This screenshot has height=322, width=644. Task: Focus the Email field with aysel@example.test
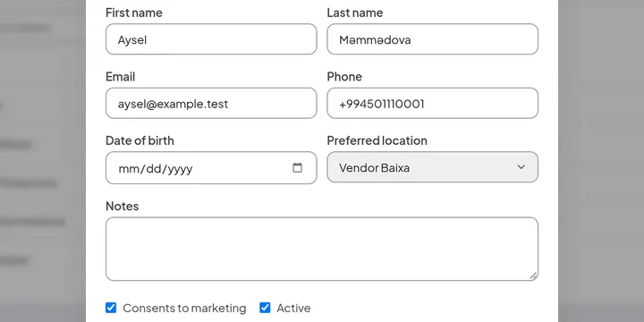[x=211, y=103]
